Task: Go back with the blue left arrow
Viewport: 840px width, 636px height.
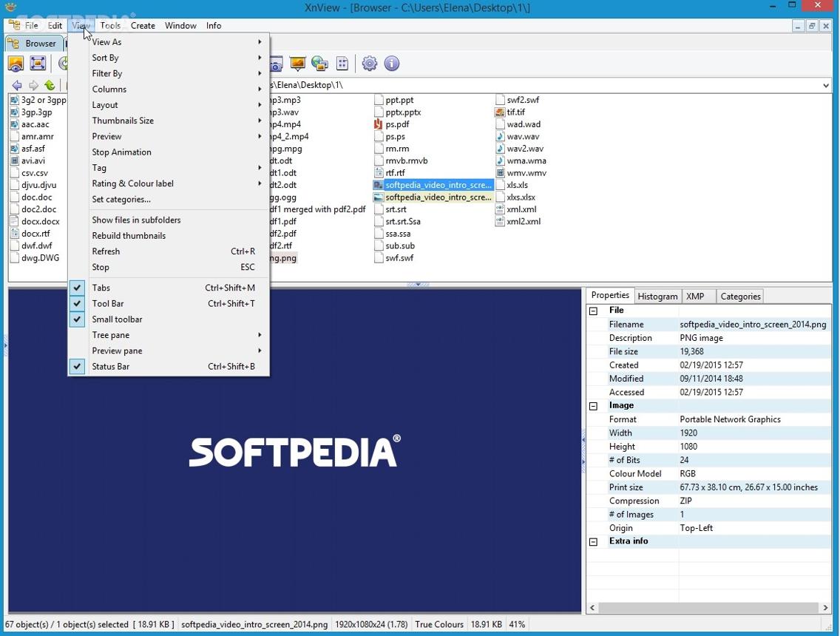Action: (16, 85)
